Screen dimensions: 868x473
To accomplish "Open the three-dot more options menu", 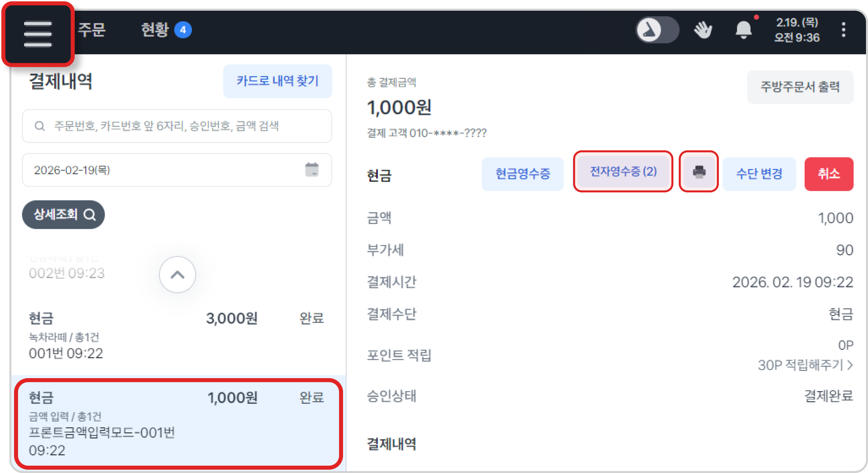I will point(843,30).
